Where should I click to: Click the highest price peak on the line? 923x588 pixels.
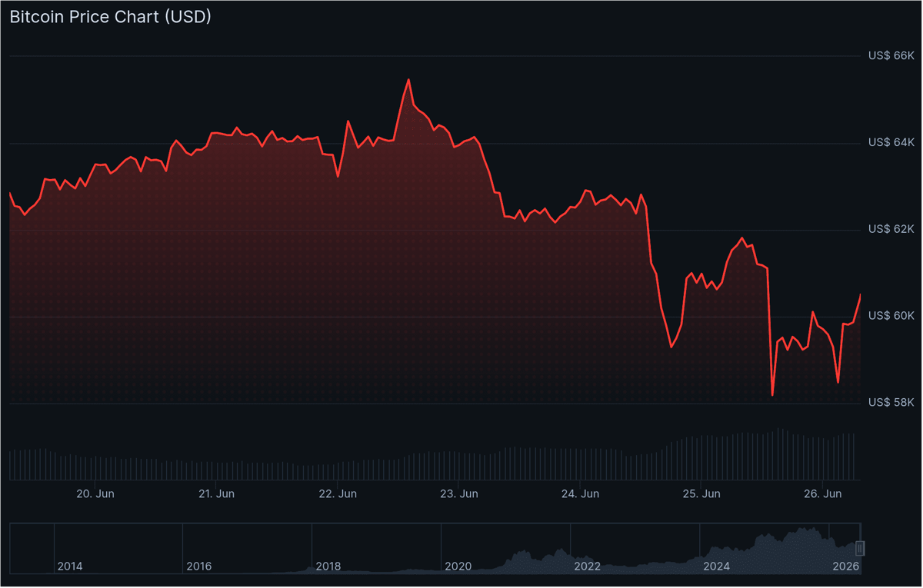pos(408,80)
